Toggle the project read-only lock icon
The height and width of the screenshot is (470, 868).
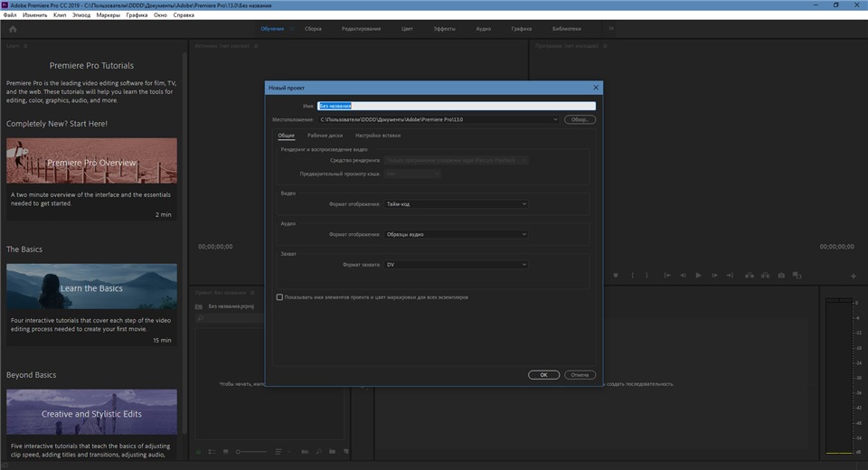coord(198,452)
